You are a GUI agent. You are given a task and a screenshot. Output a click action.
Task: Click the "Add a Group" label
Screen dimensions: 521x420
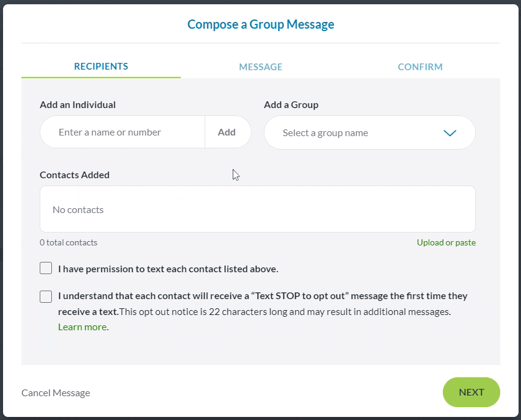291,104
